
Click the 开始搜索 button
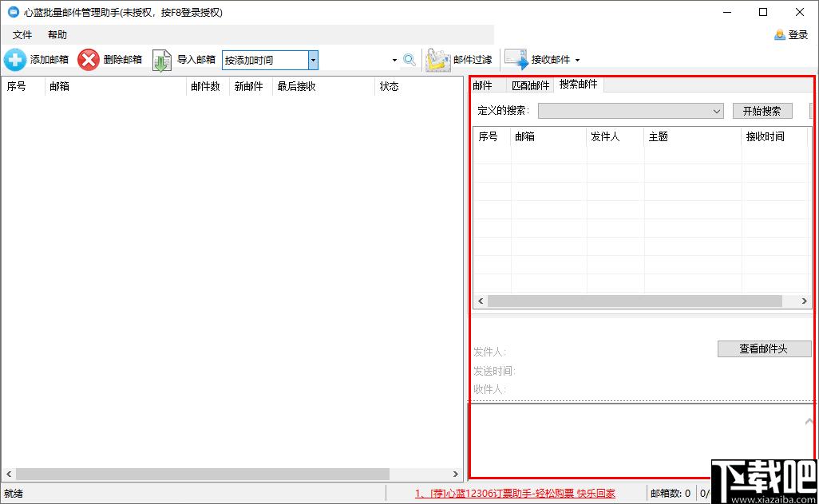click(x=762, y=111)
